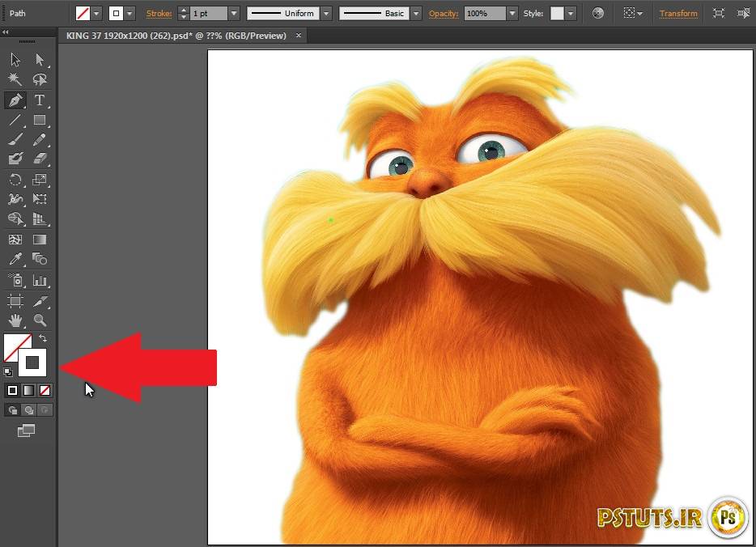The height and width of the screenshot is (547, 756).
Task: Select the Pencil tool
Action: tap(40, 139)
